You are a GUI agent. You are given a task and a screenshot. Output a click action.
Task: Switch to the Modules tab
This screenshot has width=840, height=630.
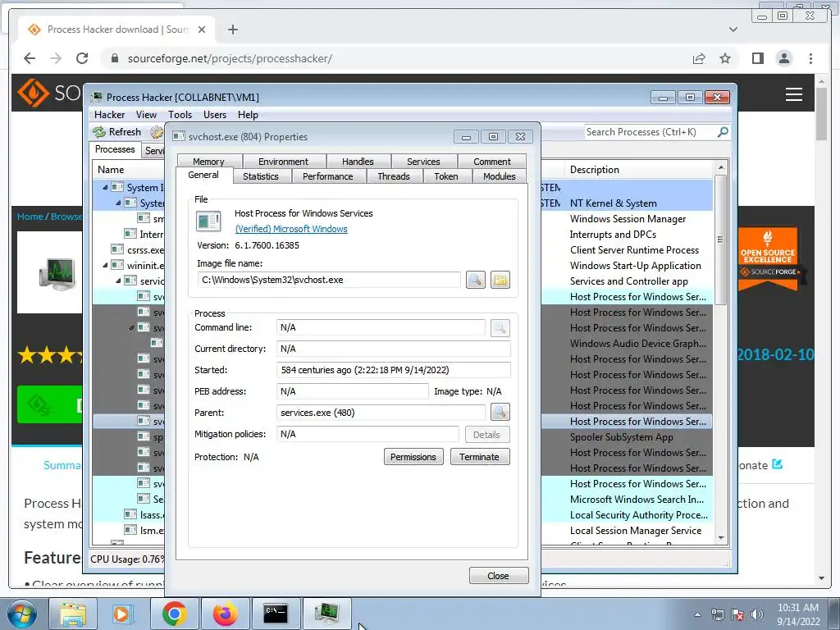coord(500,176)
